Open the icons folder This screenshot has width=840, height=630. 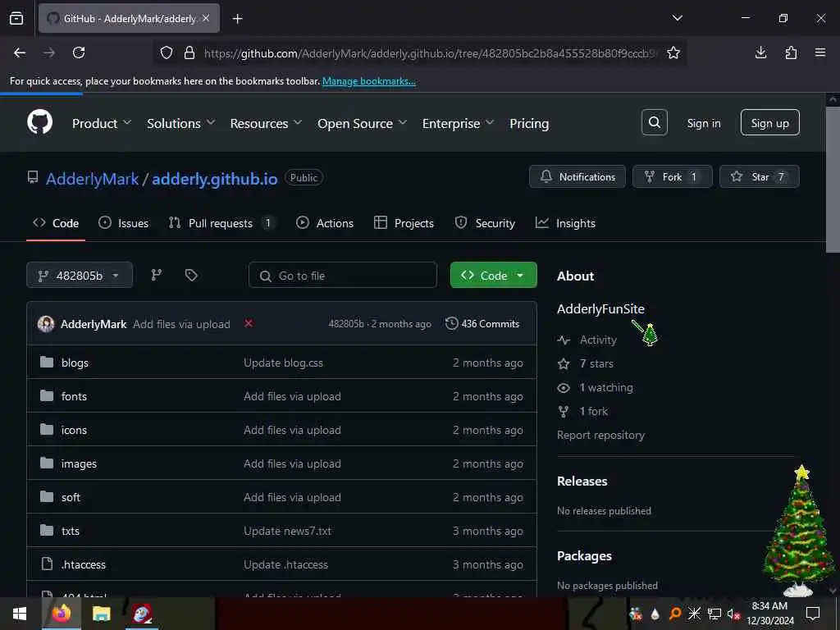tap(73, 430)
